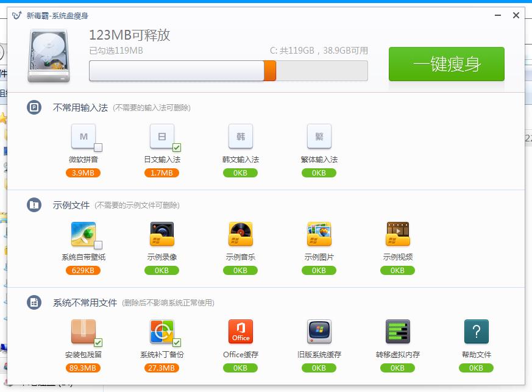Click the 转移虚拟内存 label
This screenshot has width=532, height=392.
tap(398, 355)
